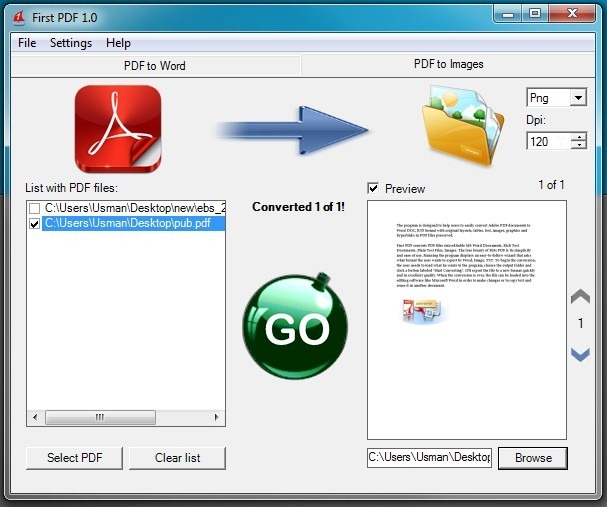Minimize the First PDF window

coord(508,14)
